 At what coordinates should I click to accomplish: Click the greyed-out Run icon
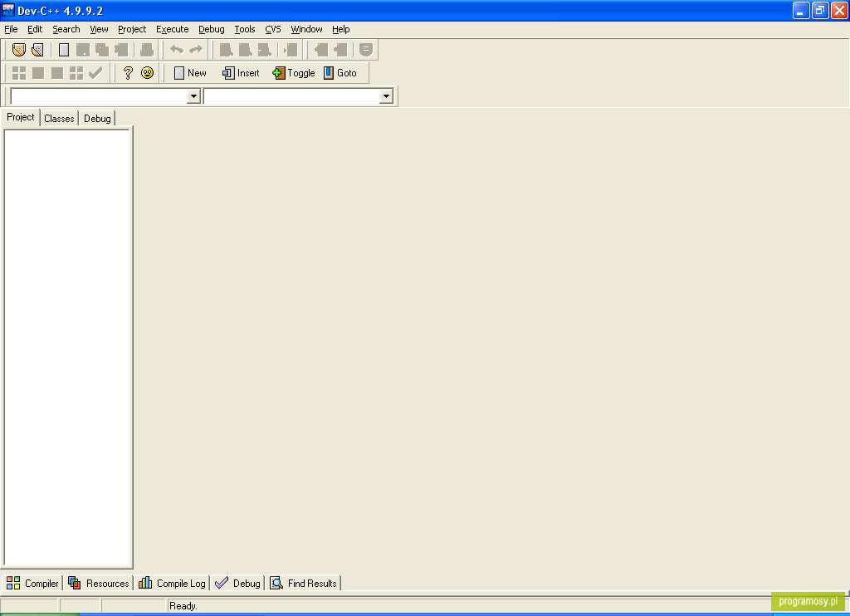coord(38,73)
